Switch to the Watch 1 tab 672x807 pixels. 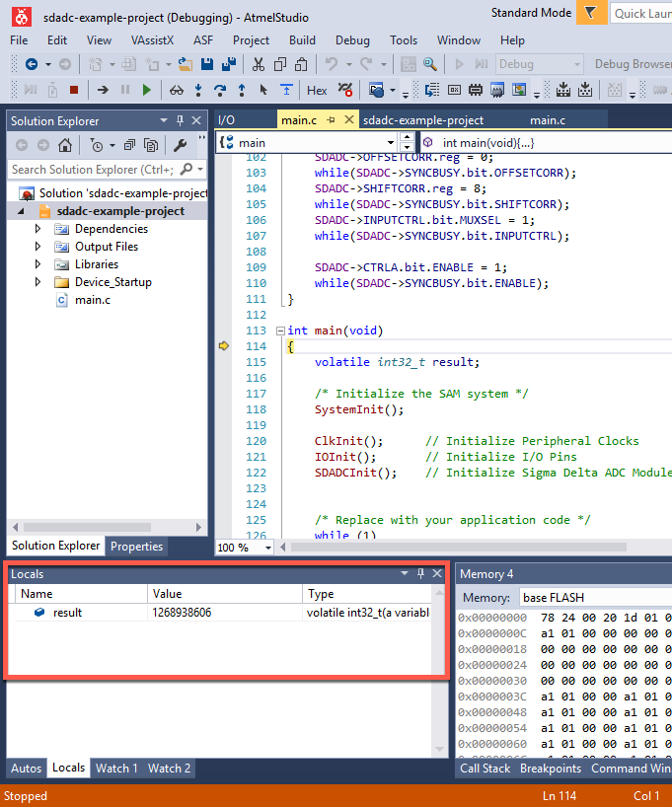click(116, 769)
